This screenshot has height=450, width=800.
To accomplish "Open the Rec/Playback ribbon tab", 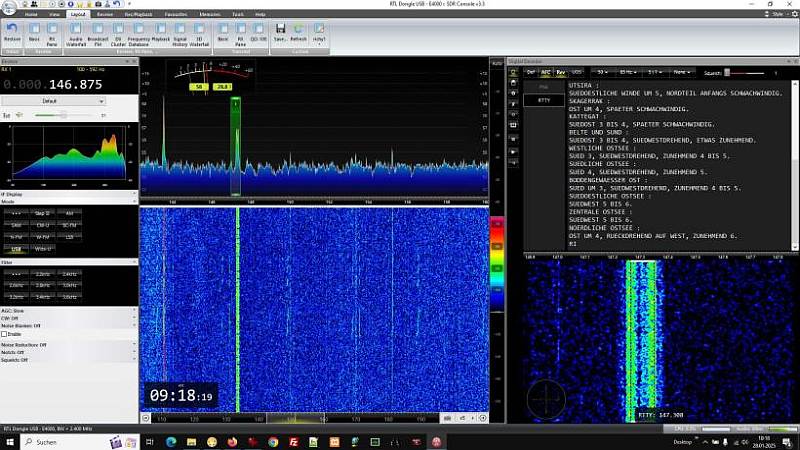I will click(x=138, y=14).
